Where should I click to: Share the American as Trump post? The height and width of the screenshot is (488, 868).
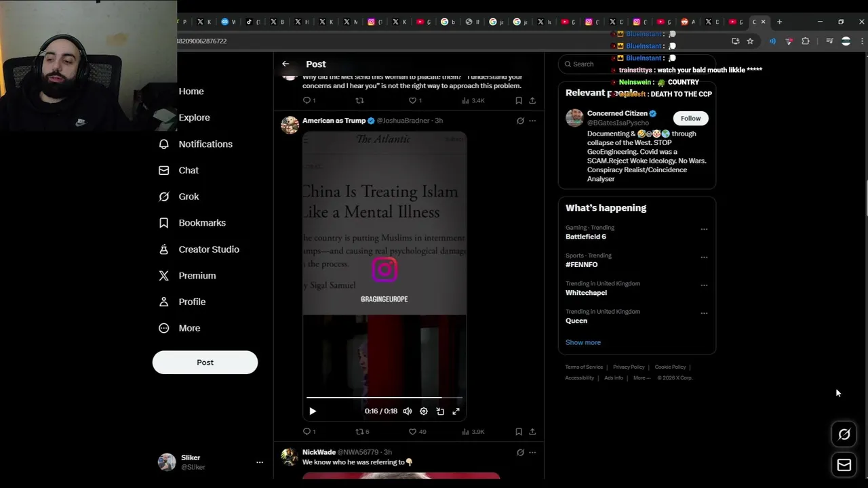(532, 432)
